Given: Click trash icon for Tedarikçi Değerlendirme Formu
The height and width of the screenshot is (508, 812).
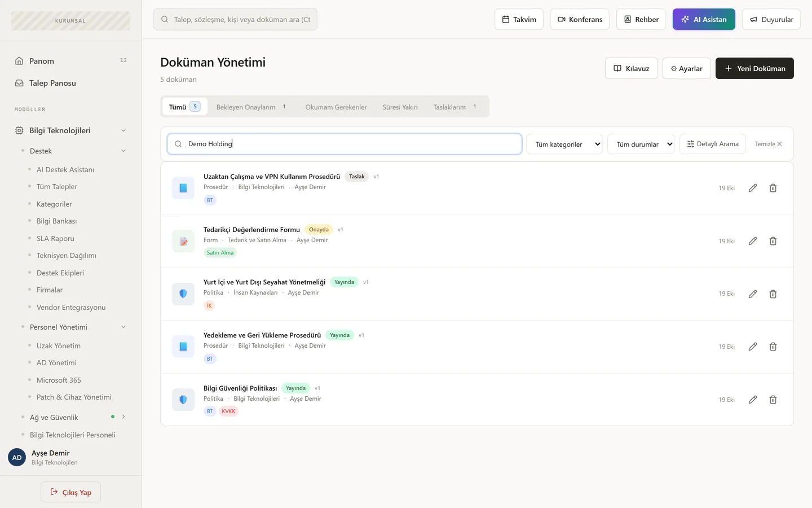Looking at the screenshot, I should coord(773,241).
